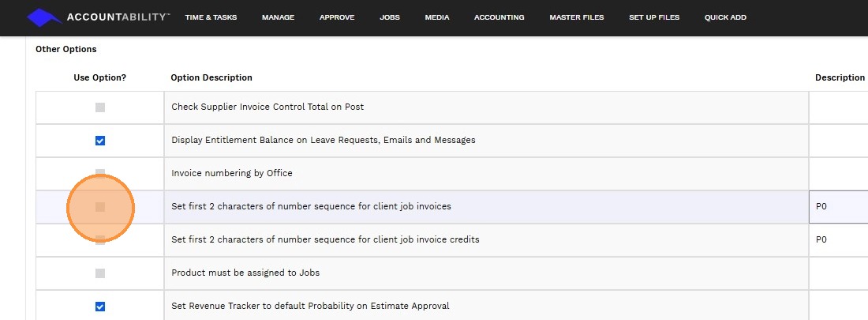Open the Approve menu

point(337,17)
